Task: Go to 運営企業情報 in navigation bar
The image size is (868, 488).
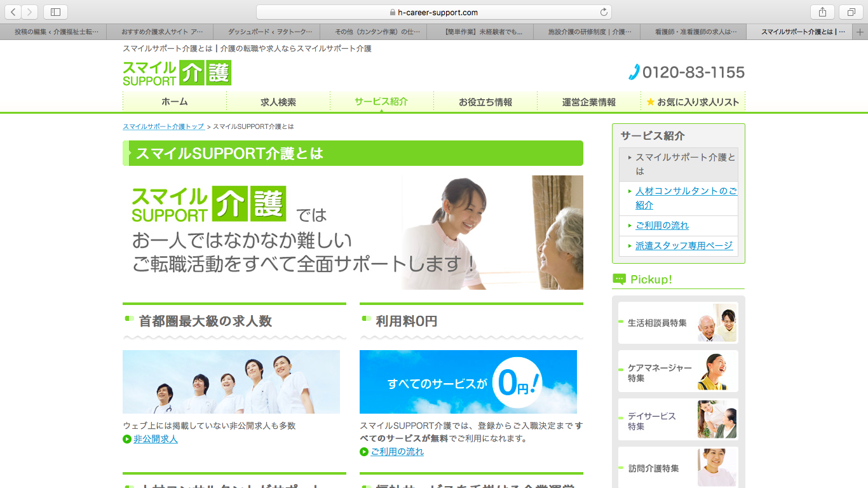Action: pyautogui.click(x=589, y=102)
